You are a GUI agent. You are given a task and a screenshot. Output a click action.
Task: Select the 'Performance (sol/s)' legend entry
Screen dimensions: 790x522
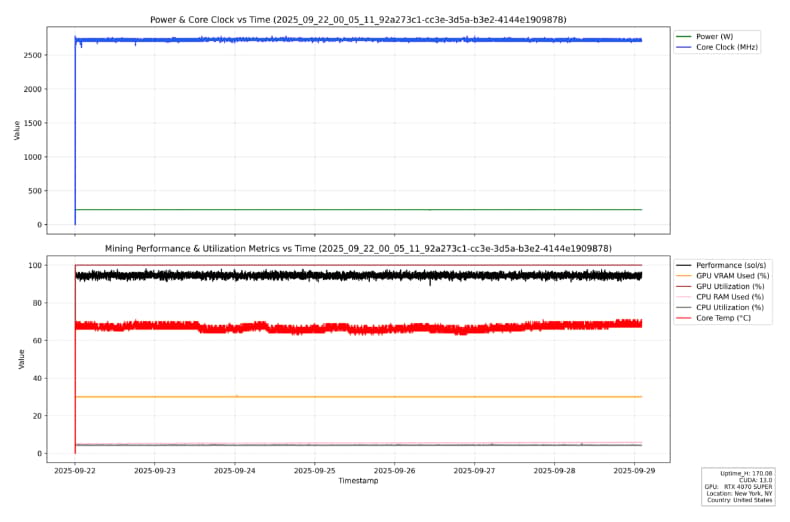(721, 265)
